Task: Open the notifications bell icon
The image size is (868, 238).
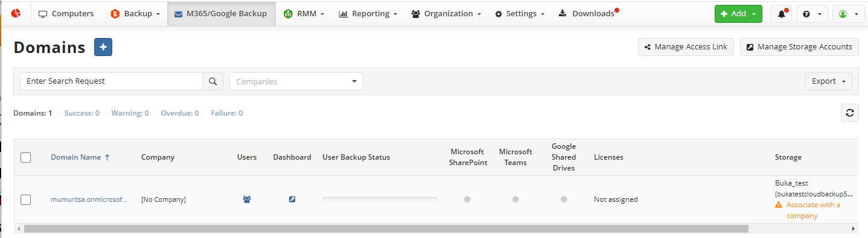Action: click(781, 14)
